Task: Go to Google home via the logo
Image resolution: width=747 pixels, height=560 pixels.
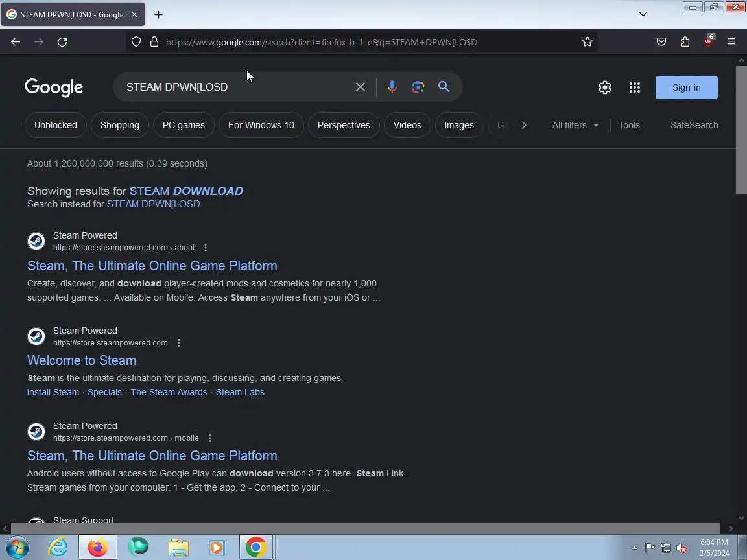Action: [54, 87]
